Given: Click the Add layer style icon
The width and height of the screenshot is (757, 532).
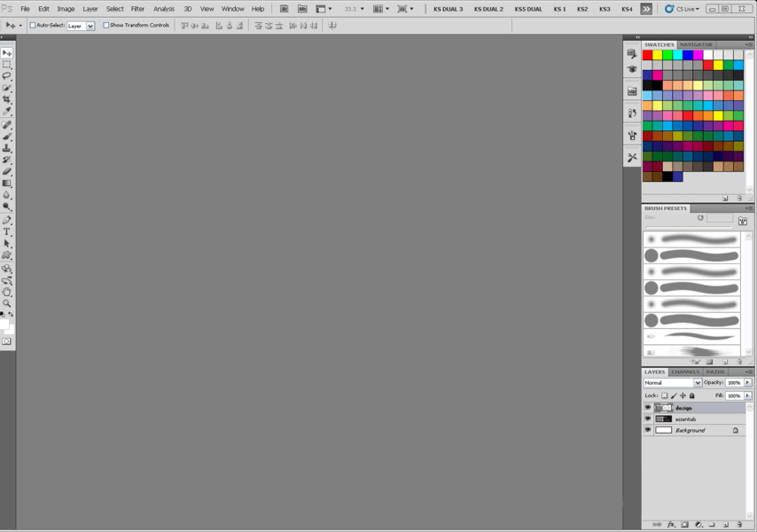Looking at the screenshot, I should pos(672,524).
